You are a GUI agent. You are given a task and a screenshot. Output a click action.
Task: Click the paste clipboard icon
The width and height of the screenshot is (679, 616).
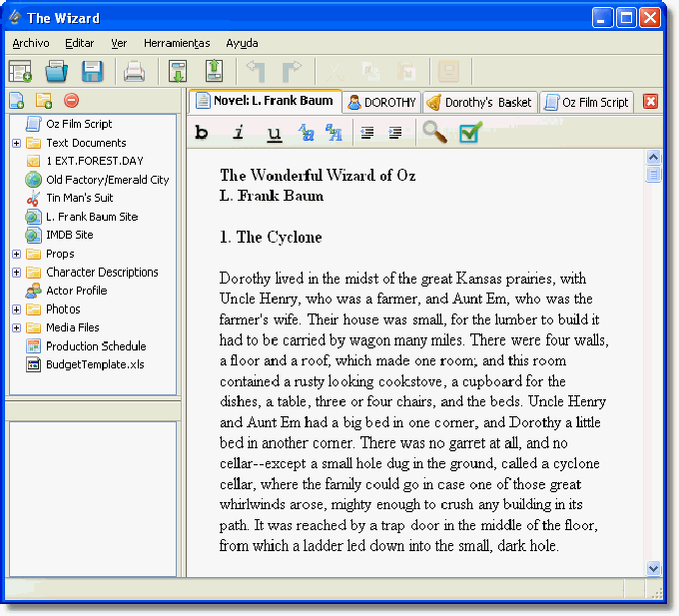click(406, 72)
